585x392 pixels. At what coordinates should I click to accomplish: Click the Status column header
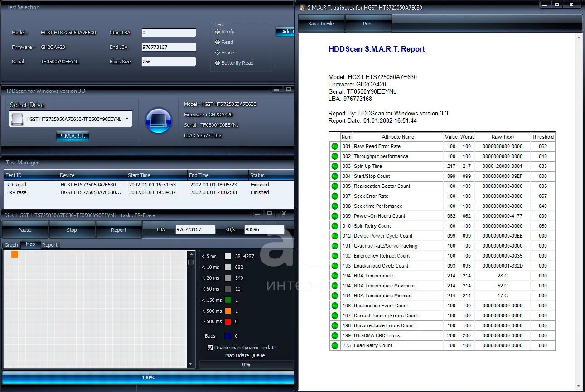pos(271,175)
